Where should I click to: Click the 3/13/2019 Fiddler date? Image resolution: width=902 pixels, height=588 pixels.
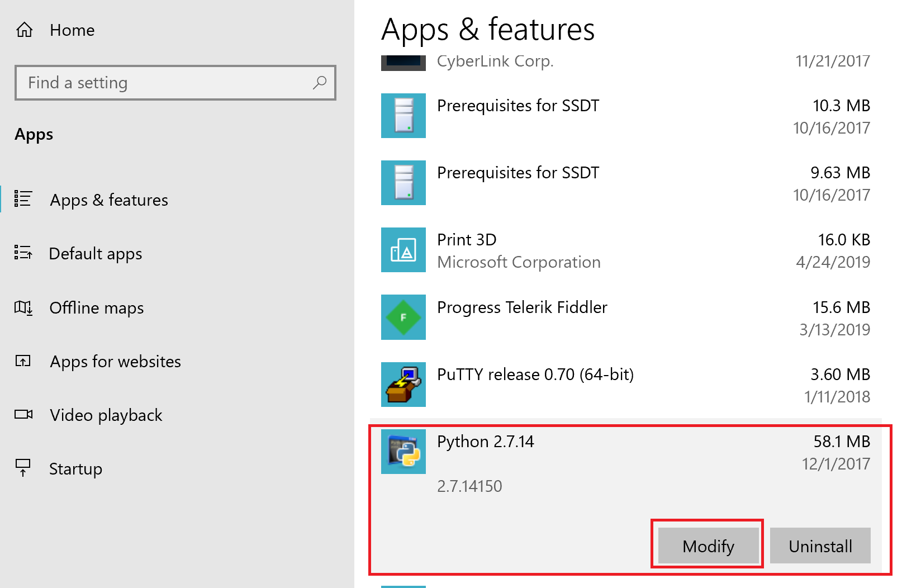point(835,330)
